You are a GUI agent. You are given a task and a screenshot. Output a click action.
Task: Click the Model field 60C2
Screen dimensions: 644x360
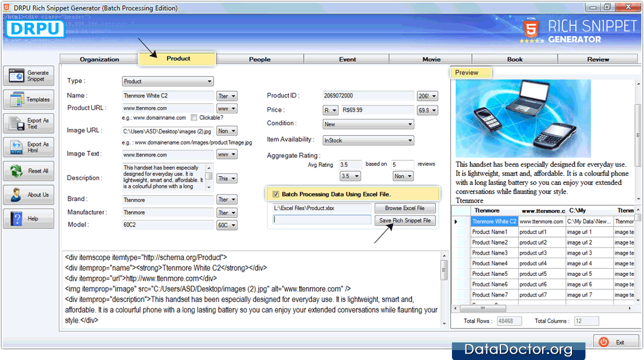tap(167, 225)
